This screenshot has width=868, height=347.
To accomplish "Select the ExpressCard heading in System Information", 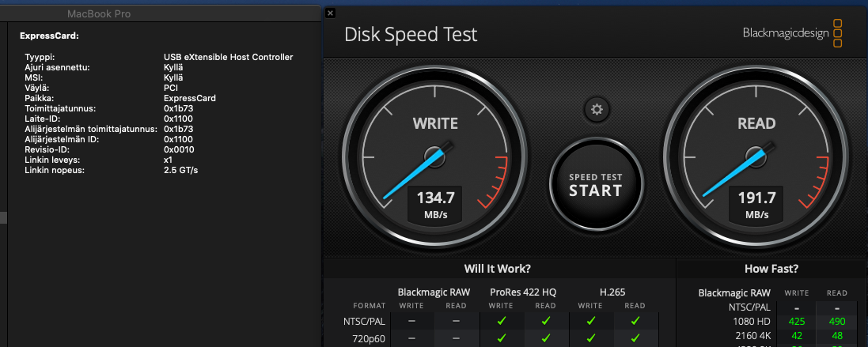I will (x=49, y=36).
